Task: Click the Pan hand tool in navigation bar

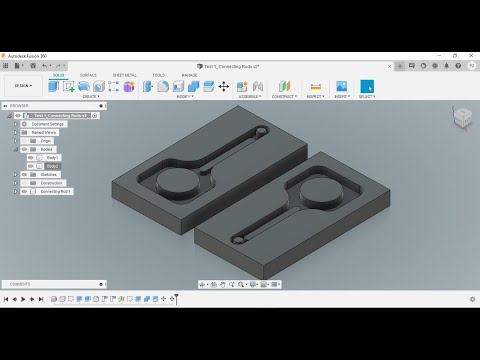Action: point(223,284)
